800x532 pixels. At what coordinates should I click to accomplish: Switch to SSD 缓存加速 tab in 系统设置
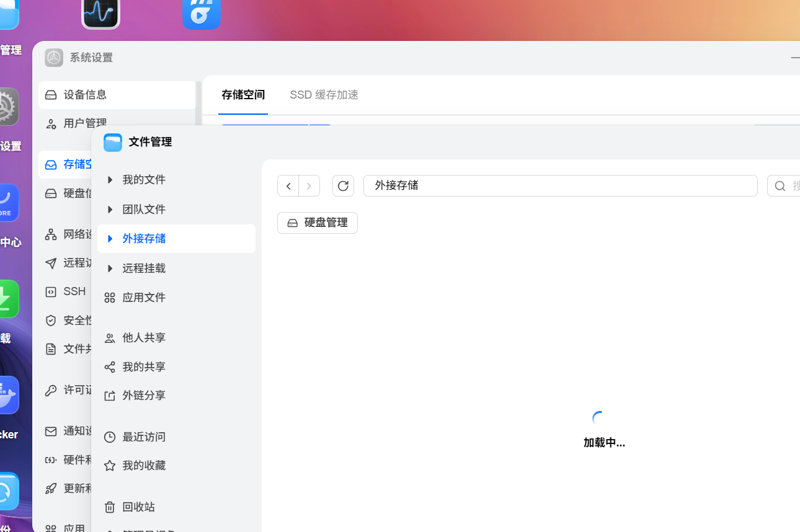coord(324,95)
